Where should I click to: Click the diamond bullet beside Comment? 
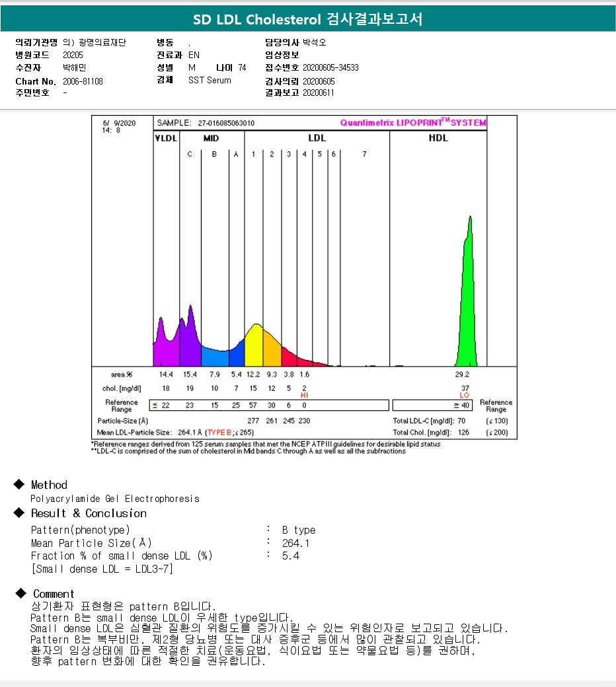point(20,593)
